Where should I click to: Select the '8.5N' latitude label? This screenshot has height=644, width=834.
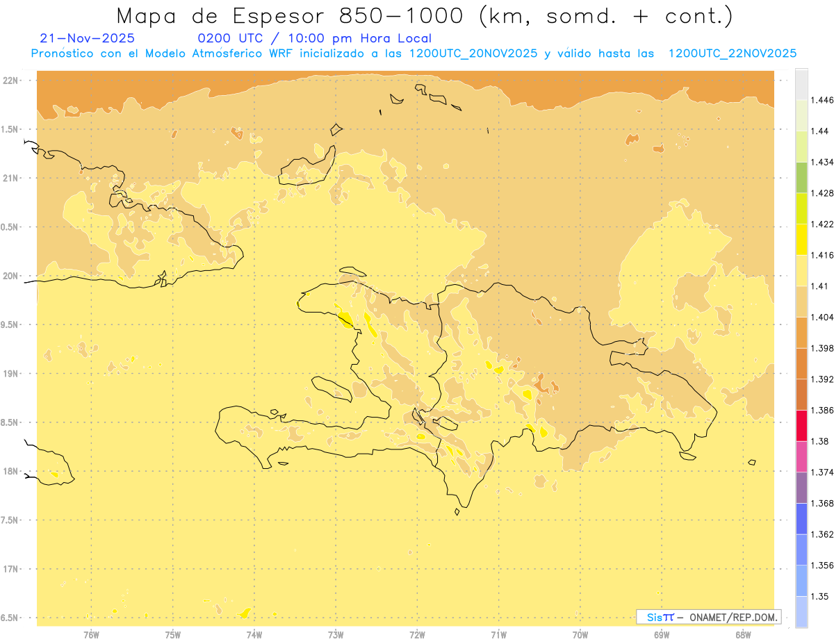(9, 422)
